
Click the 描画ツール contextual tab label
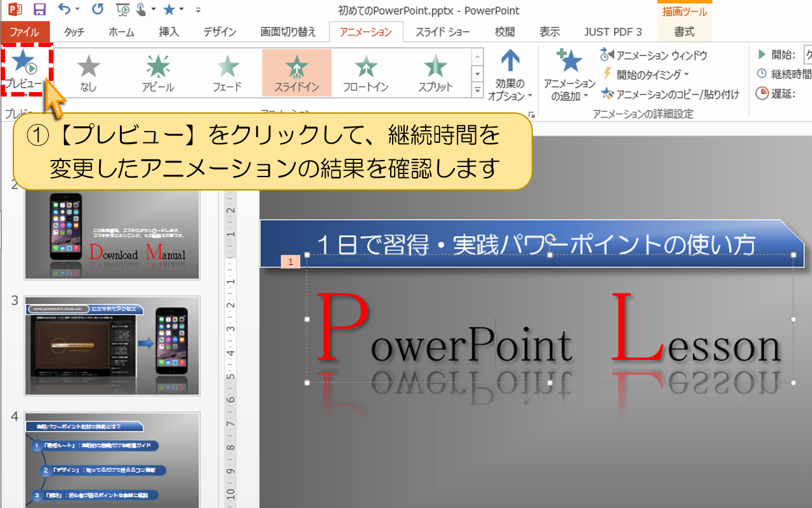684,11
